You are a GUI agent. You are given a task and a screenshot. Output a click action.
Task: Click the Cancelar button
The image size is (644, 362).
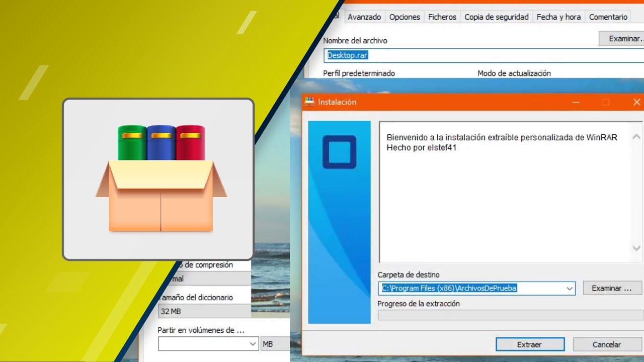[607, 344]
